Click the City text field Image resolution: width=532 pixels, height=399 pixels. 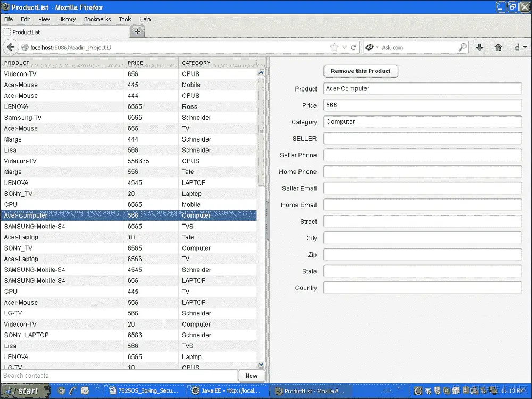(x=422, y=238)
